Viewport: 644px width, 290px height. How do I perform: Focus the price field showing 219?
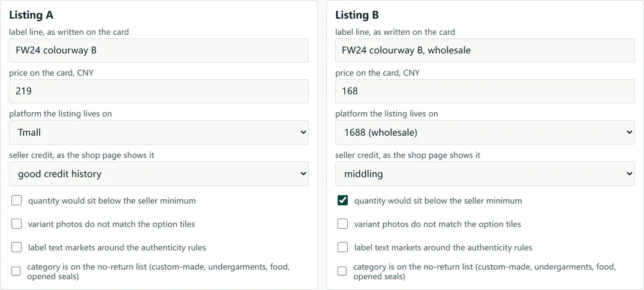159,91
